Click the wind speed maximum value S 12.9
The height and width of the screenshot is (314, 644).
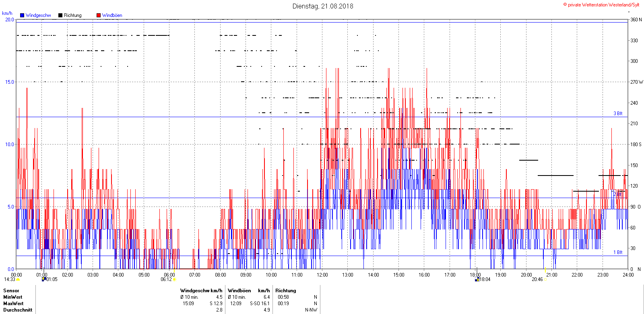[216, 304]
